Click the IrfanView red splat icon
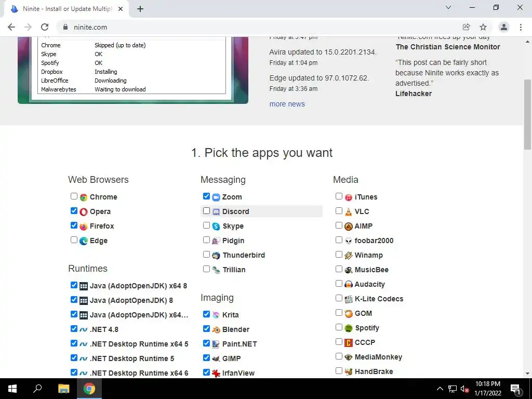Screen dimensions: 532x399 click(x=216, y=373)
